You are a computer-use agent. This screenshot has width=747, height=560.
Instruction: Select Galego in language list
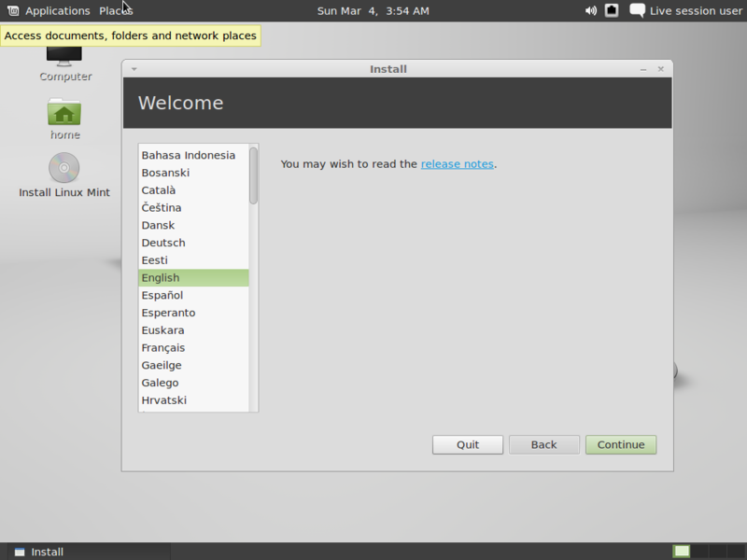coord(193,383)
